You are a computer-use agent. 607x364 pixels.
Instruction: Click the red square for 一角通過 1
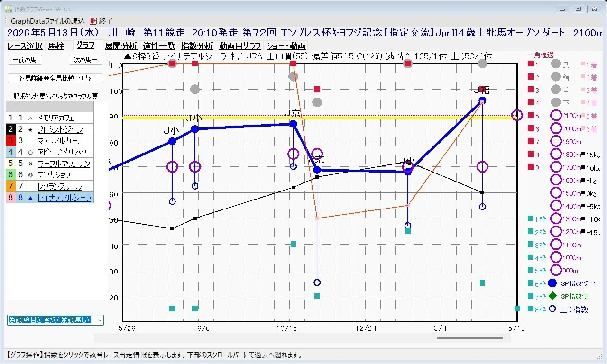(531, 64)
